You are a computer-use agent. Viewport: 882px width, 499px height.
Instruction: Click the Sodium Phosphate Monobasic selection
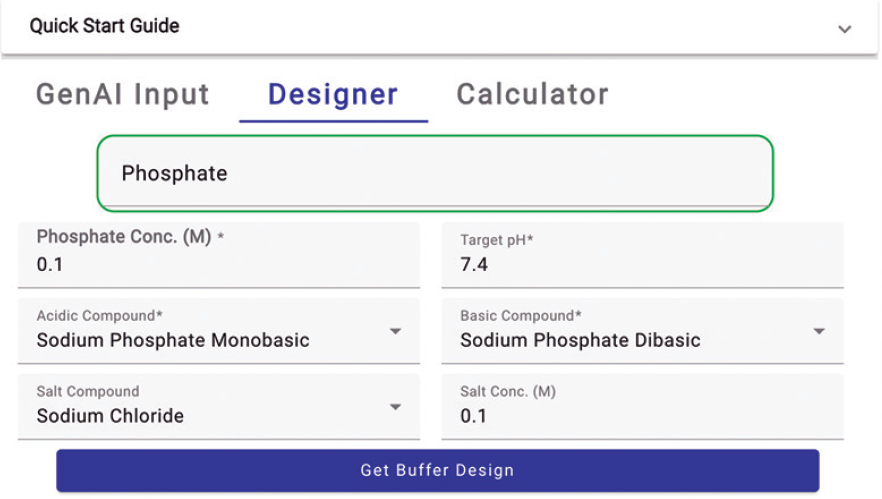(173, 341)
